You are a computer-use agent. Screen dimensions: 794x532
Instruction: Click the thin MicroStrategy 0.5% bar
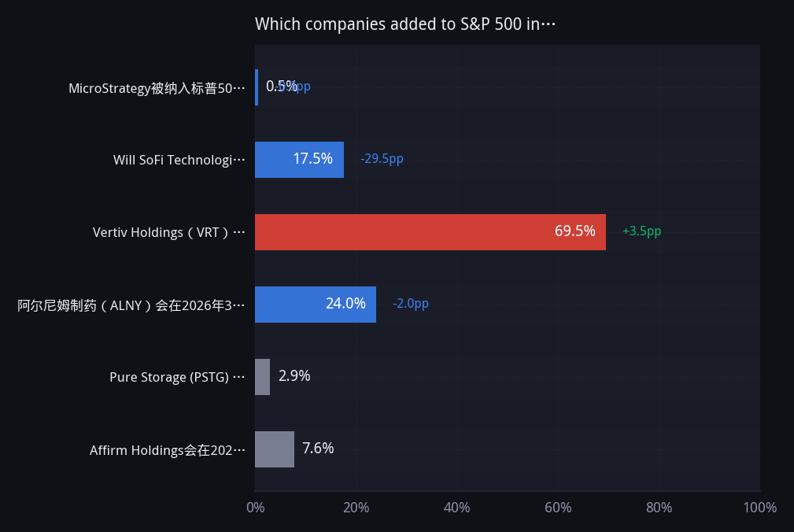click(257, 87)
